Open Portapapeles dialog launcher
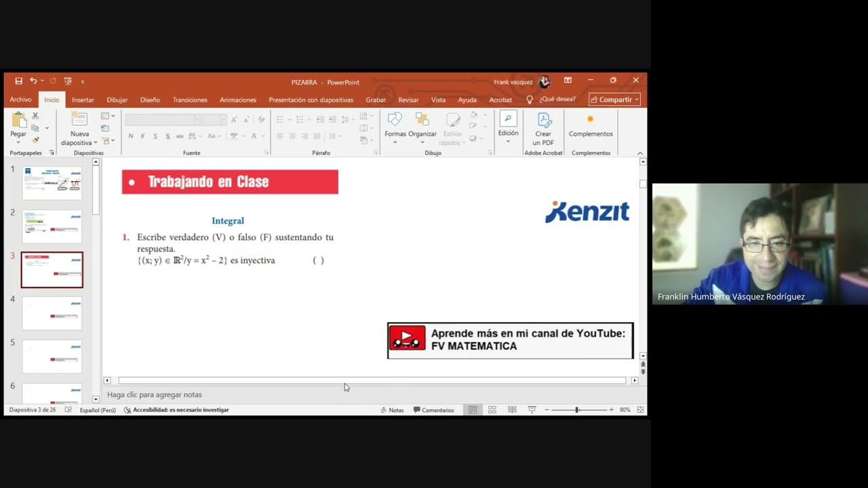This screenshot has width=868, height=488. tap(52, 153)
